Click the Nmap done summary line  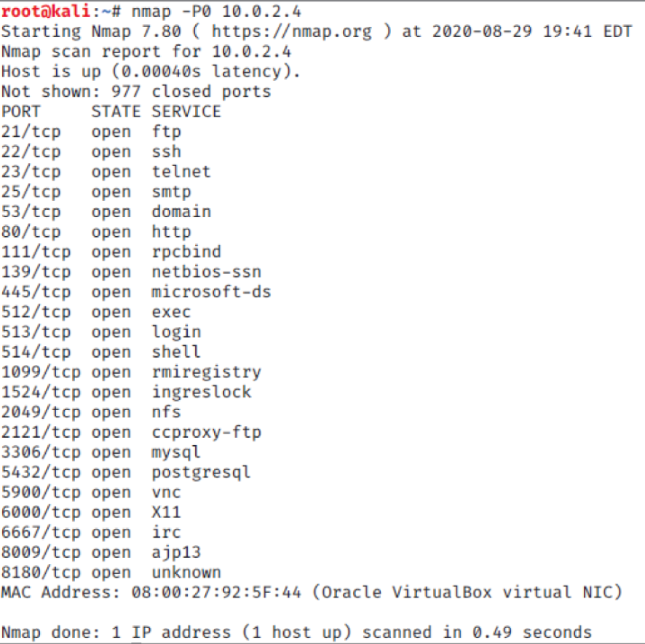[x=296, y=632]
